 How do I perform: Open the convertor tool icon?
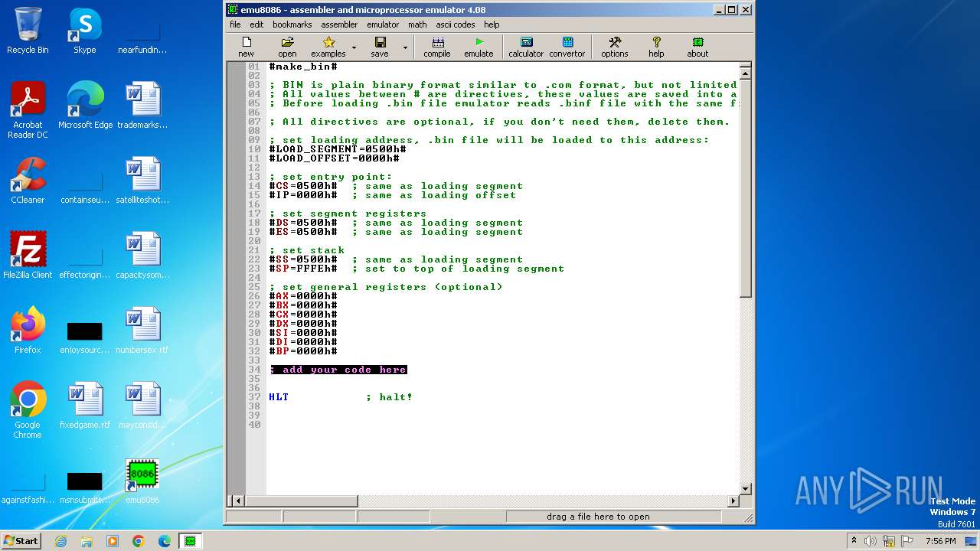pyautogui.click(x=567, y=47)
